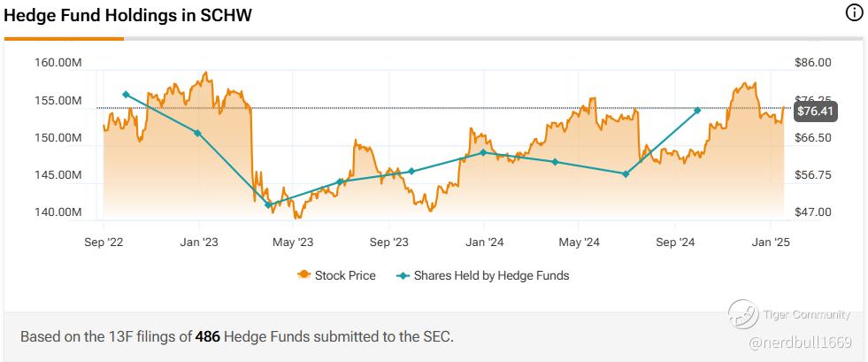This screenshot has height=362, width=868.
Task: Click the orange Stock Price legend marker
Action: tap(304, 275)
